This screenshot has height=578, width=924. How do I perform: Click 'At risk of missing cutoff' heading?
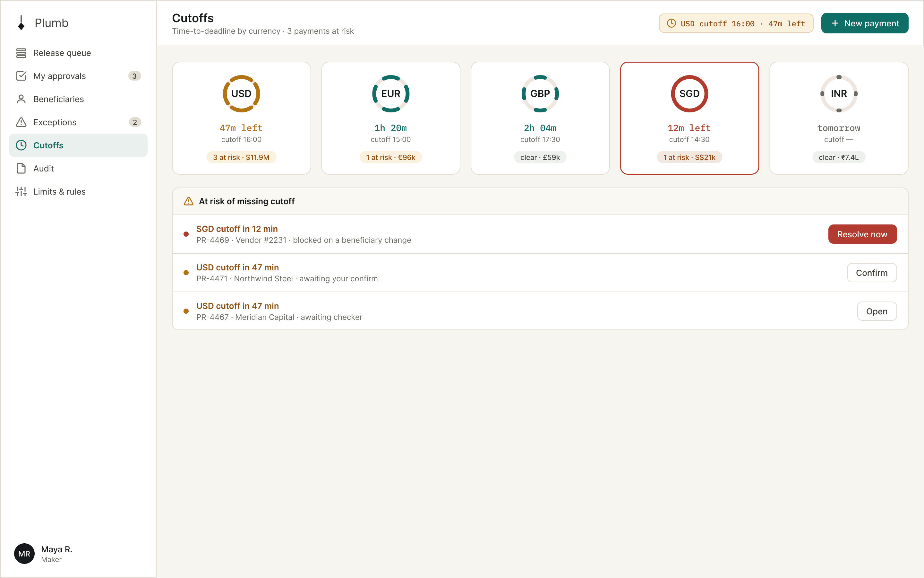pos(247,201)
